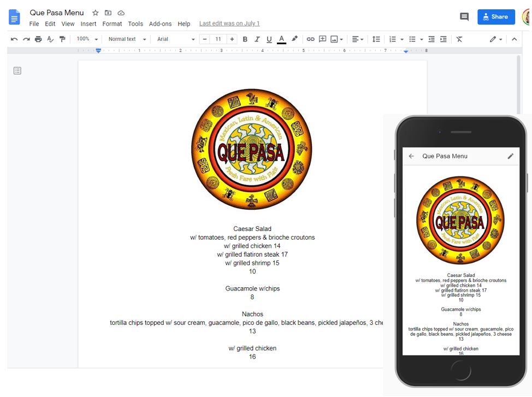
Task: Click the Last edit was on July 1 link
Action: (x=229, y=23)
